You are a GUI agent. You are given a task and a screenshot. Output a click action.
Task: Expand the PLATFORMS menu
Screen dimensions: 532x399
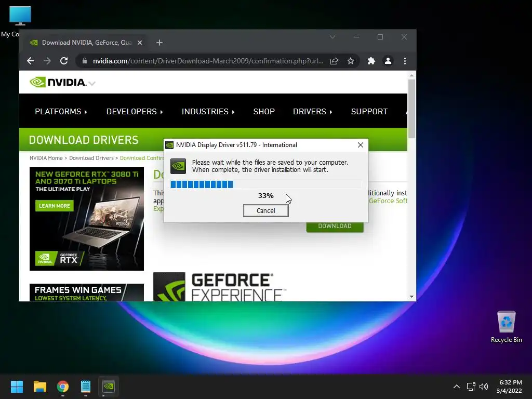[x=61, y=111]
